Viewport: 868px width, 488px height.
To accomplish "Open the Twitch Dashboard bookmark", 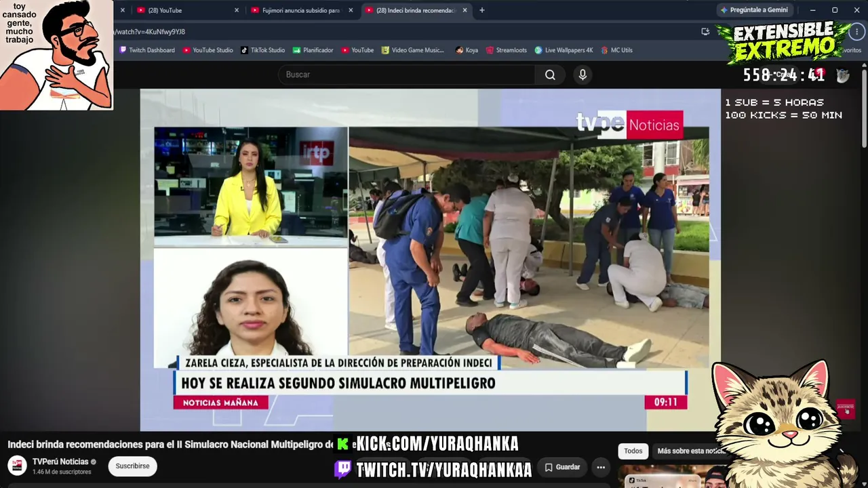I will coord(147,50).
